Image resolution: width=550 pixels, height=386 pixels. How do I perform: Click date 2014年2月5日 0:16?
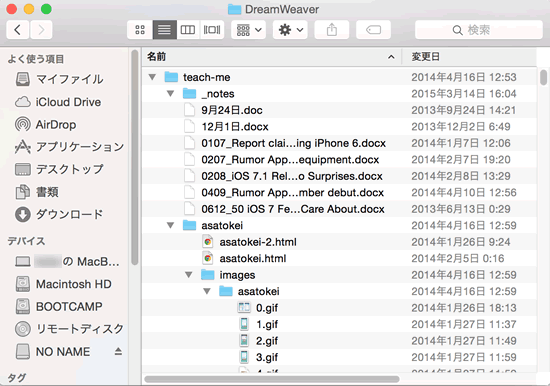(458, 259)
